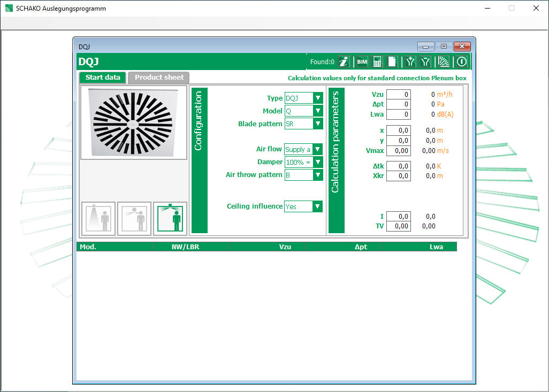Image resolution: width=549 pixels, height=392 pixels.
Task: Click the filter minus icon
Action: [425, 62]
